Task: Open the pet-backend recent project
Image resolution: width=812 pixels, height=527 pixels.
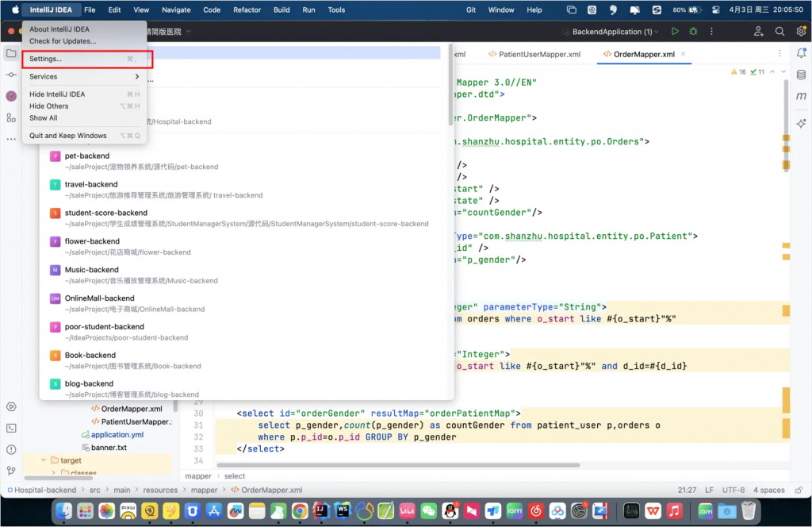Action: [87, 156]
